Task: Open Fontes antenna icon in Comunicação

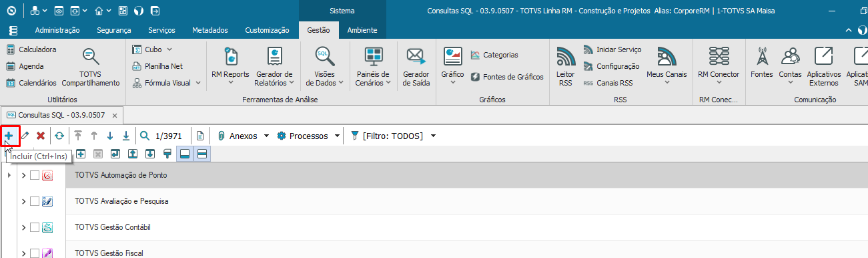Action: pyautogui.click(x=761, y=63)
